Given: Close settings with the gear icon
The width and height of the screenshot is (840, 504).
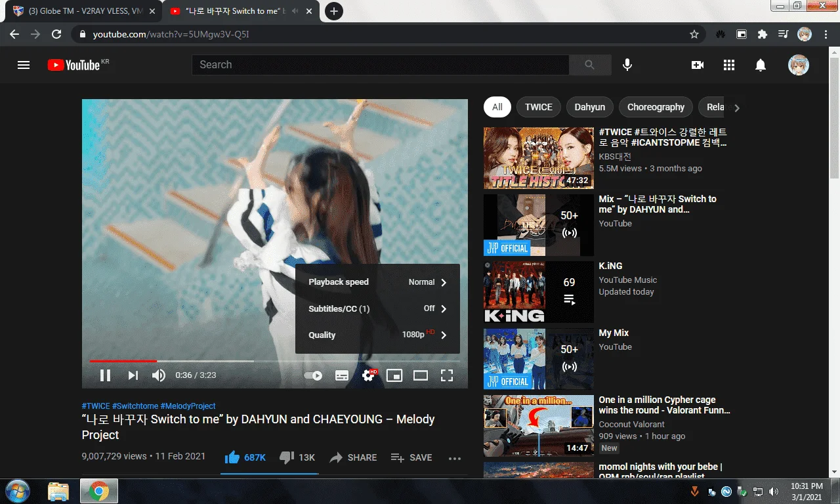Looking at the screenshot, I should [369, 375].
